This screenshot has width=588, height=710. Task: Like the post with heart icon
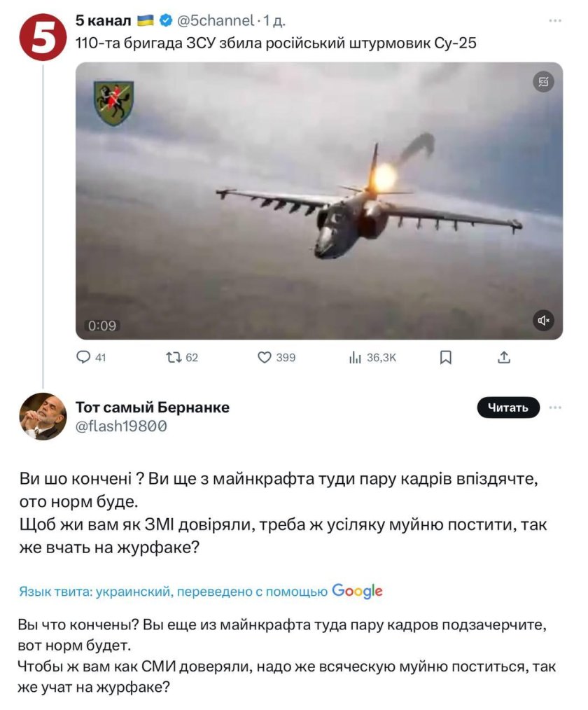(265, 358)
